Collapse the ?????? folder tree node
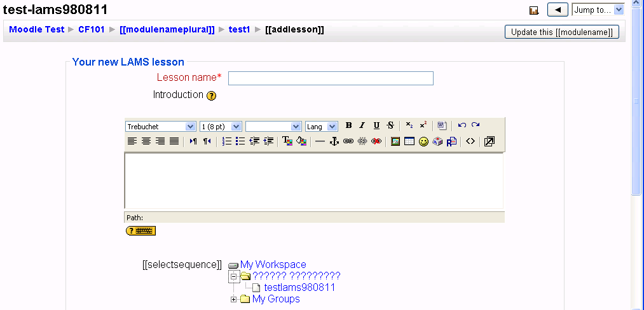This screenshot has width=644, height=310. [233, 276]
